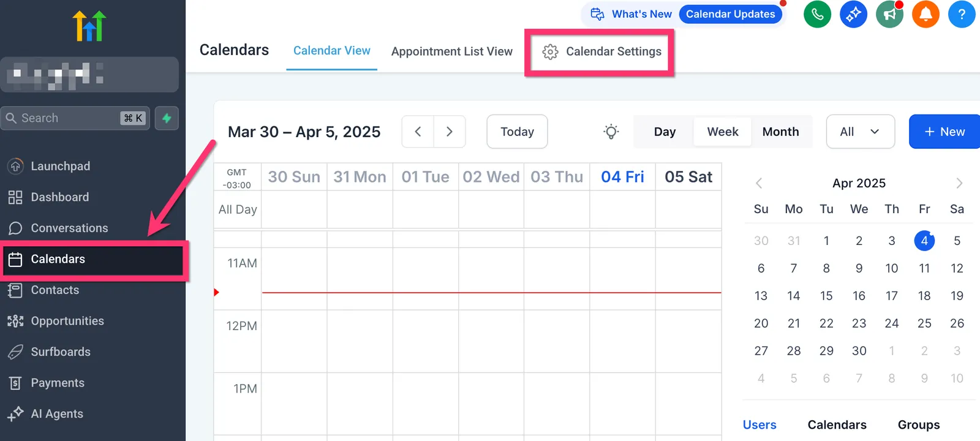Advance mini calendar to next month
This screenshot has height=441, width=980.
959,183
